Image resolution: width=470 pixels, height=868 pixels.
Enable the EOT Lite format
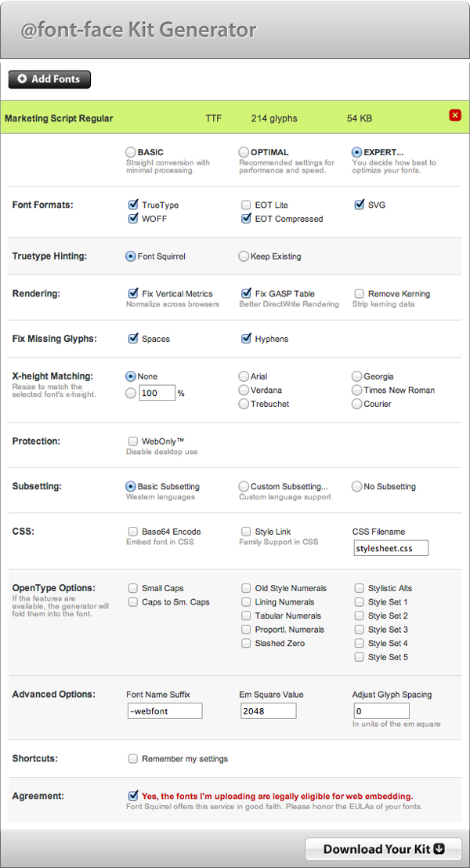[x=247, y=205]
